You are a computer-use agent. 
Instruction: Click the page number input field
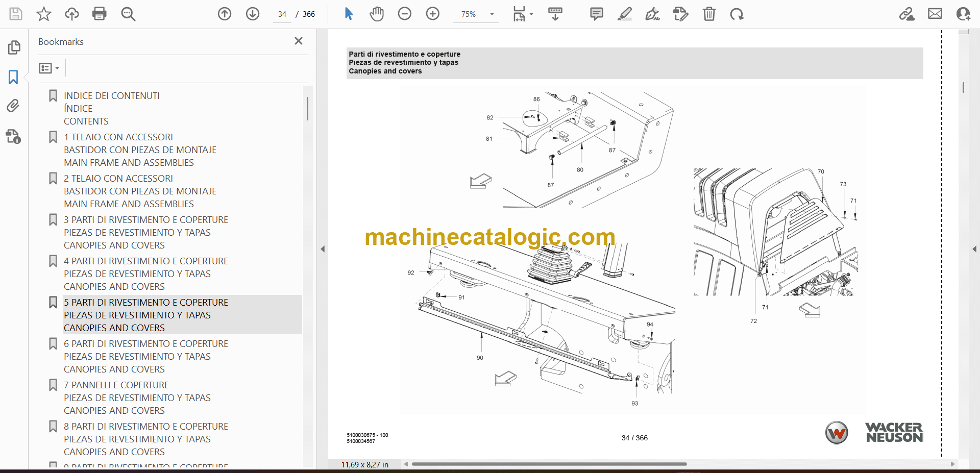[x=282, y=14]
